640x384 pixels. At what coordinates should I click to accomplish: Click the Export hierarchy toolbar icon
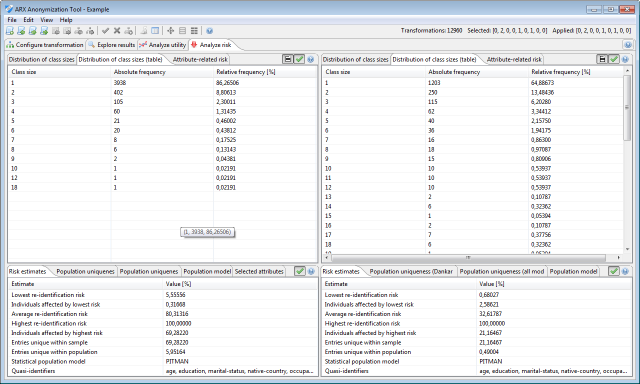(90, 31)
